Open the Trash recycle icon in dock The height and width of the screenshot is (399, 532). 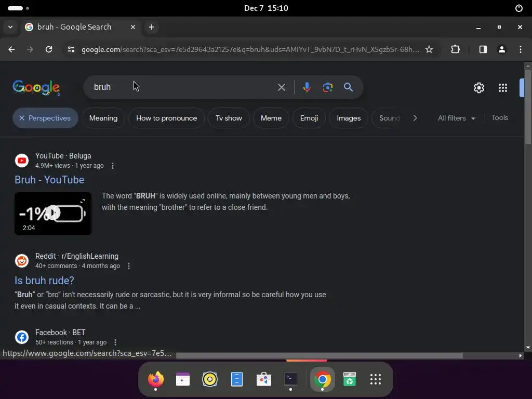click(x=350, y=379)
